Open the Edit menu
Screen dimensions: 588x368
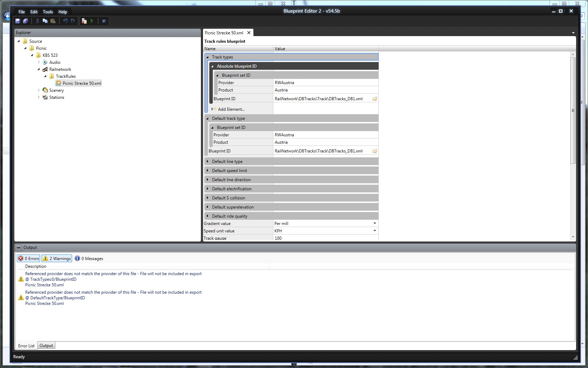point(34,12)
